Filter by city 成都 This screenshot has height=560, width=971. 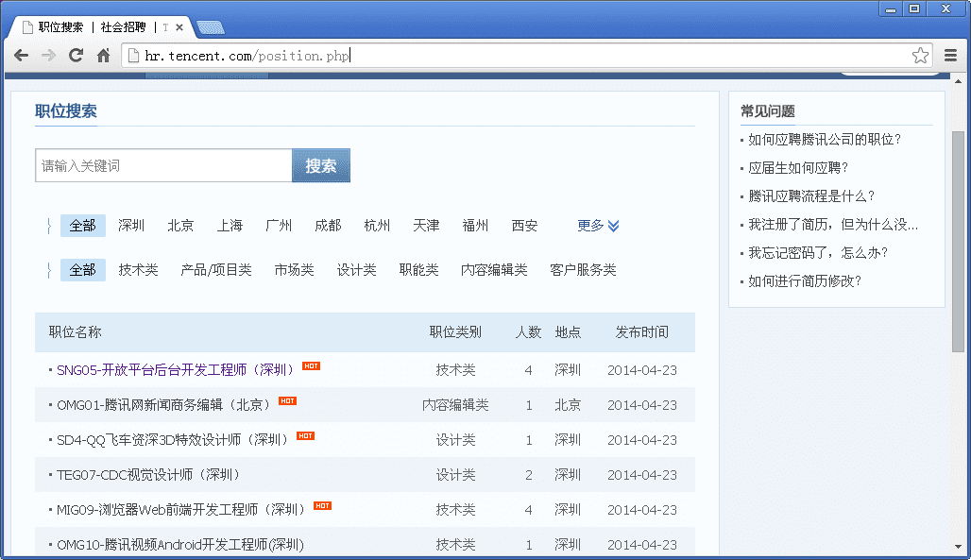(328, 226)
